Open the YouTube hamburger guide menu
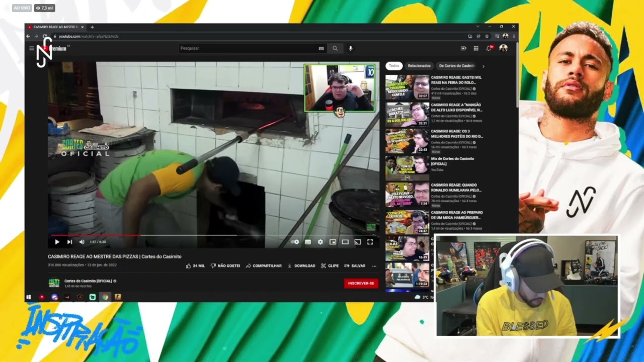The height and width of the screenshot is (362, 644). coord(32,48)
